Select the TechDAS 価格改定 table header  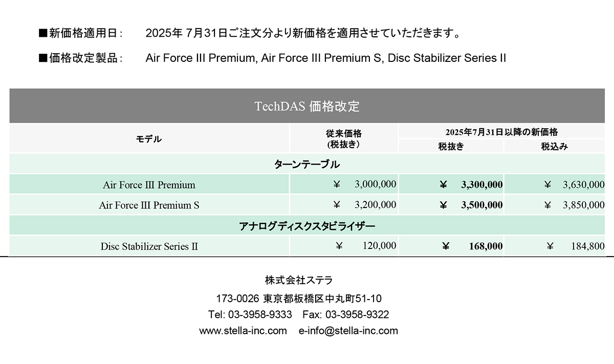pos(307,106)
